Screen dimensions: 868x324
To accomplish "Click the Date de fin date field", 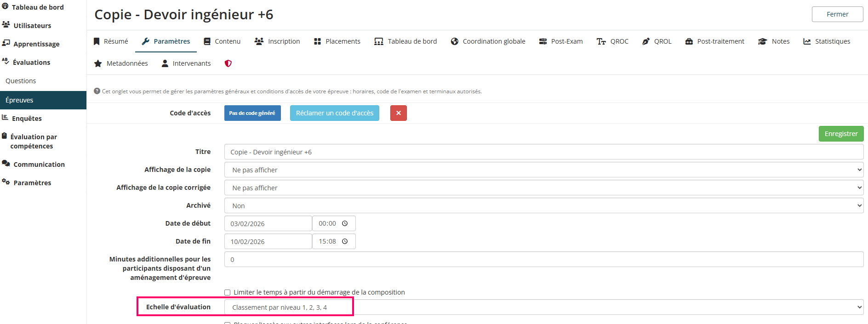I will [268, 241].
